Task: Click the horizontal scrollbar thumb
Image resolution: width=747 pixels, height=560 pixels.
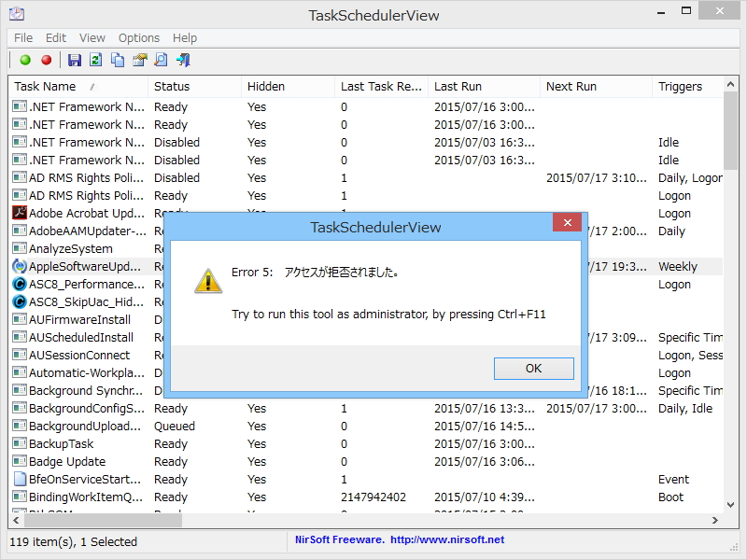Action: (x=103, y=521)
